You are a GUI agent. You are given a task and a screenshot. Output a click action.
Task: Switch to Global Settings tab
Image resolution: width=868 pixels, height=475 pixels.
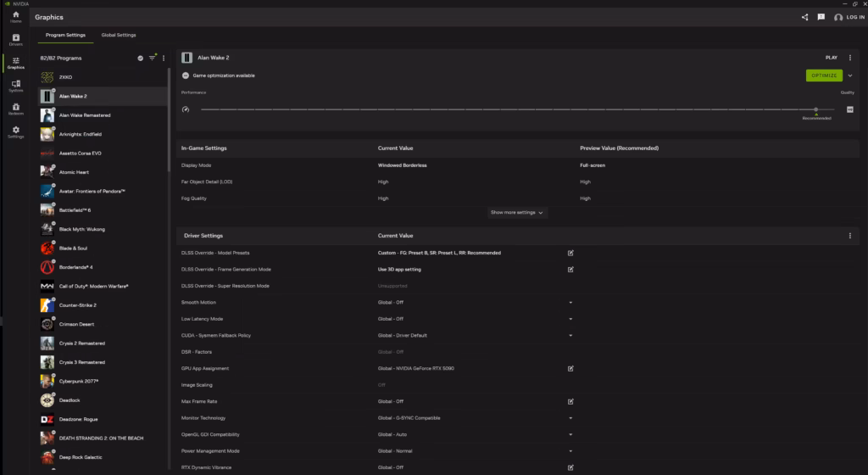click(x=119, y=35)
